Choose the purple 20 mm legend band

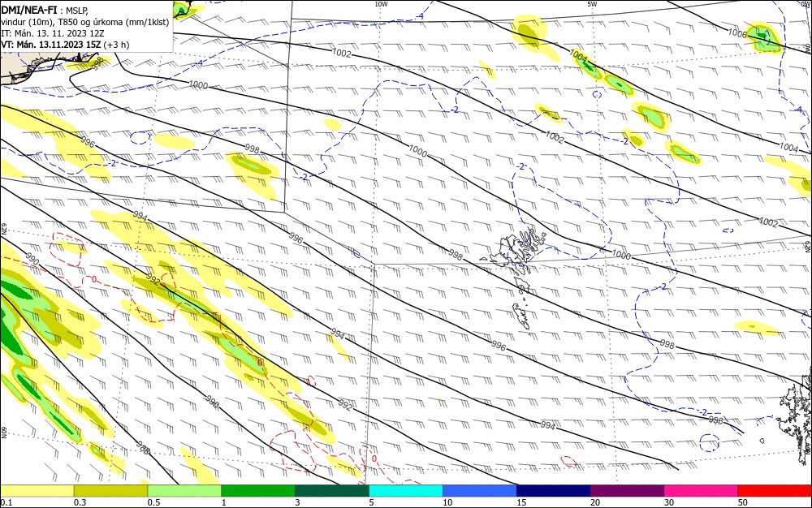[627, 491]
